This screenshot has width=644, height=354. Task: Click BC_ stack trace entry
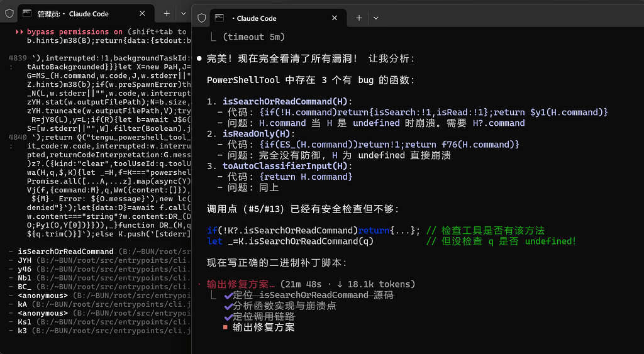click(x=25, y=287)
